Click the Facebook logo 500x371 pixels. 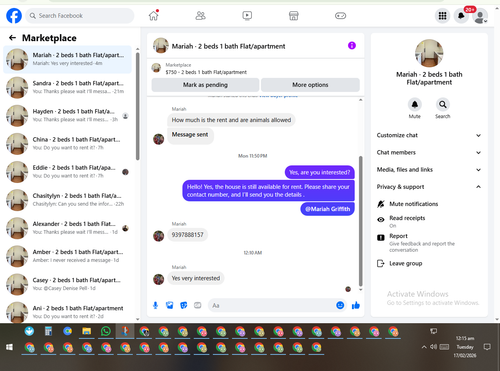pyautogui.click(x=14, y=16)
